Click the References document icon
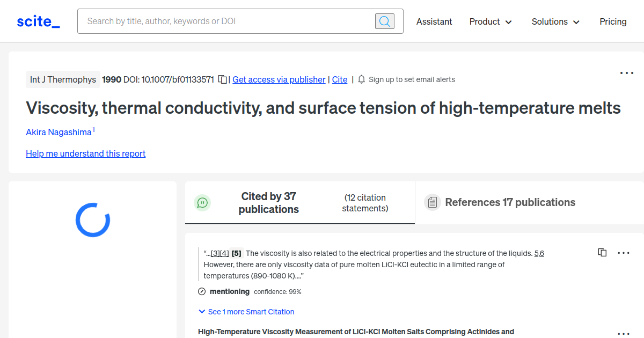The height and width of the screenshot is (338, 644). click(x=432, y=202)
